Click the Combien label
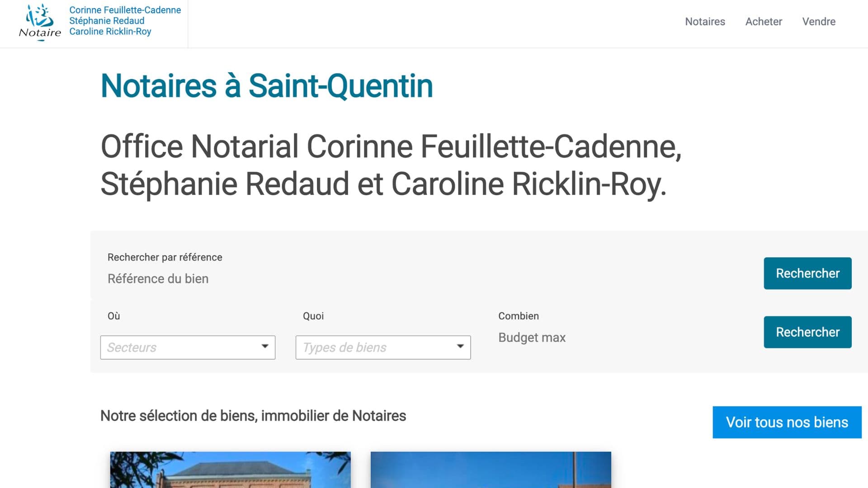868x488 pixels. click(x=519, y=316)
